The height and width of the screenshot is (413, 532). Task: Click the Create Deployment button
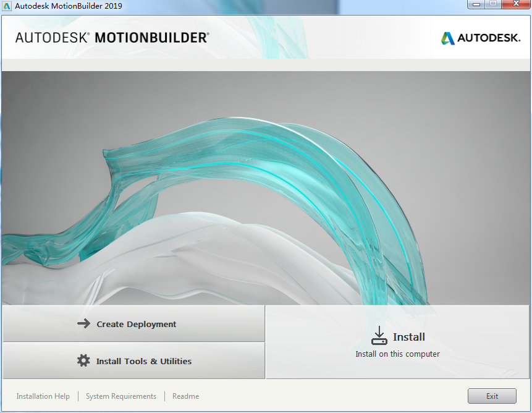click(x=133, y=324)
